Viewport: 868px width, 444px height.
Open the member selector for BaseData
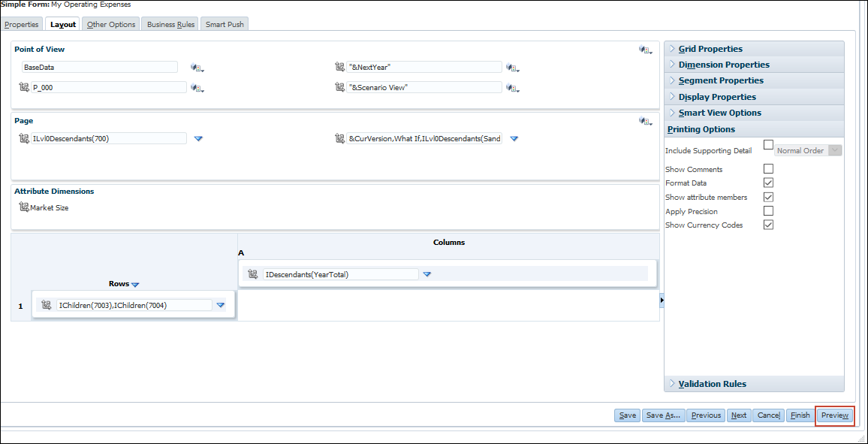click(x=197, y=68)
